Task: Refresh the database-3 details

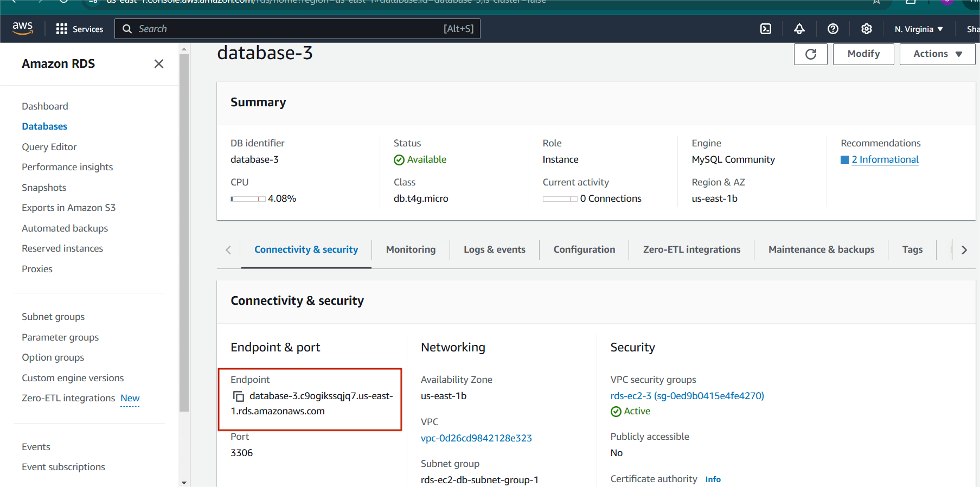Action: 811,54
